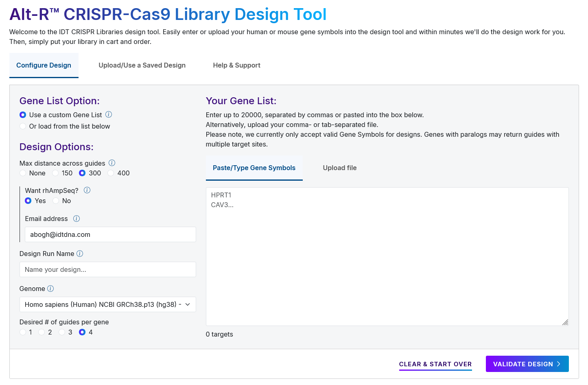Switch to Upload/Use a Saved Design tab
Screen dimensions: 588x385
pyautogui.click(x=142, y=66)
